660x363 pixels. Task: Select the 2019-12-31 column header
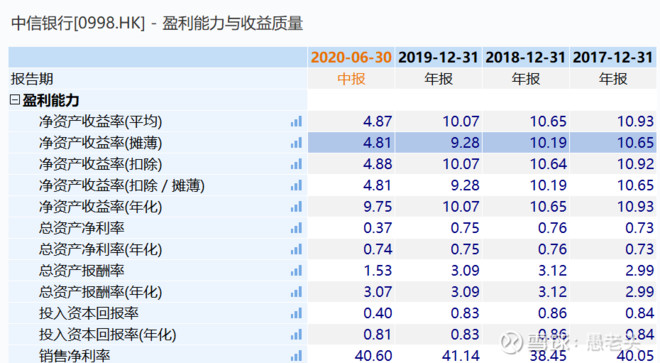pos(438,57)
